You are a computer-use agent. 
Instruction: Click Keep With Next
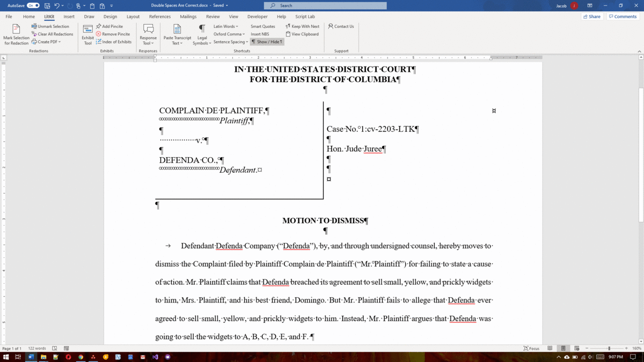[303, 26]
